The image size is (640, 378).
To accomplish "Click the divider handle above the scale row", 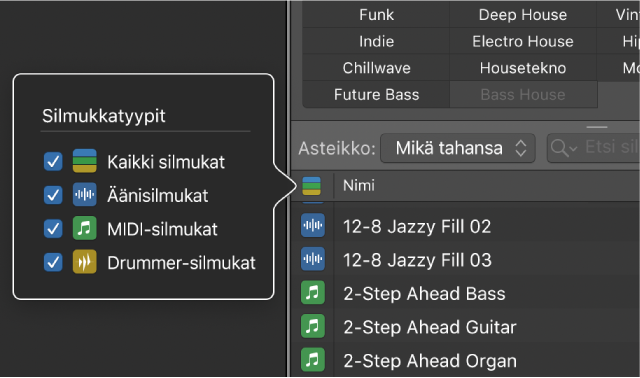I will (597, 127).
